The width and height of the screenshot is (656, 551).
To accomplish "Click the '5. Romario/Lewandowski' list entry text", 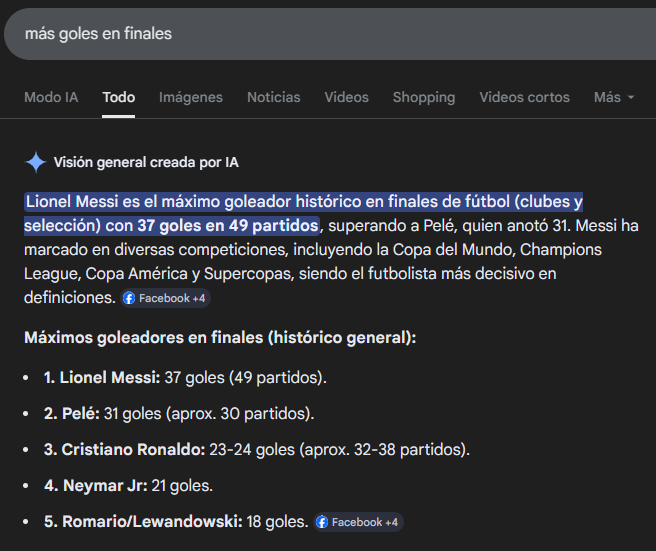I will pyautogui.click(x=175, y=522).
